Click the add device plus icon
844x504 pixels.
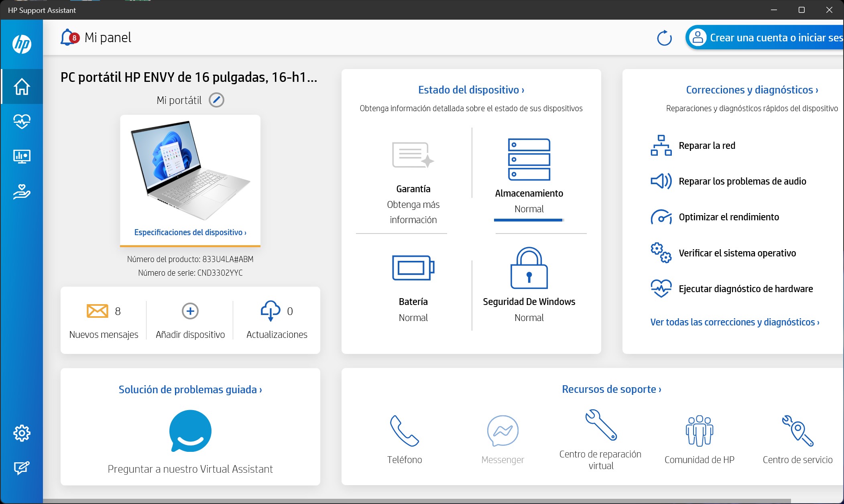coord(190,311)
